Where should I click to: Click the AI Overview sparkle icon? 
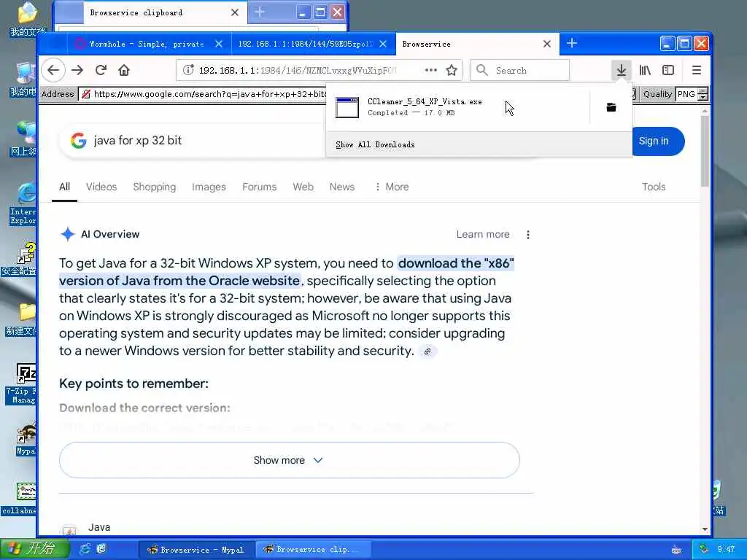[68, 234]
